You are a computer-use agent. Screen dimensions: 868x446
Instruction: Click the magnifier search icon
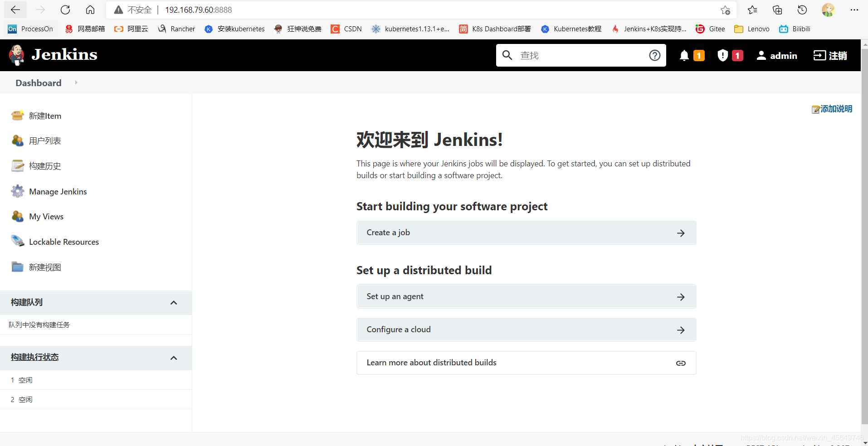507,55
